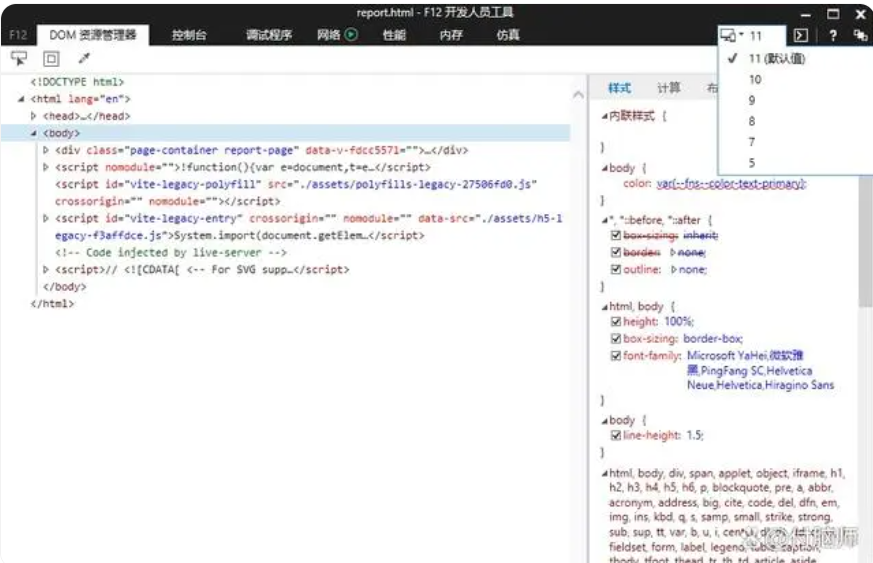Select document mode 9
This screenshot has height=563, width=873.
point(752,100)
